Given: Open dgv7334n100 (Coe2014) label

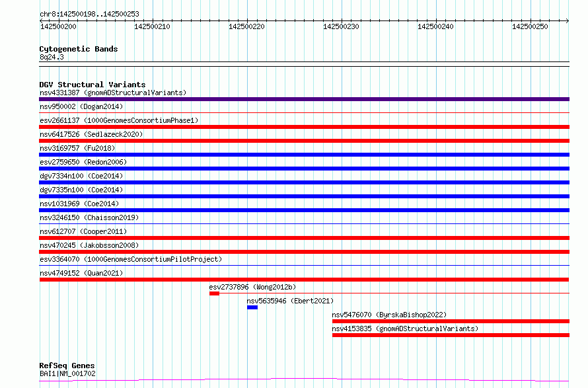Looking at the screenshot, I should point(81,176).
